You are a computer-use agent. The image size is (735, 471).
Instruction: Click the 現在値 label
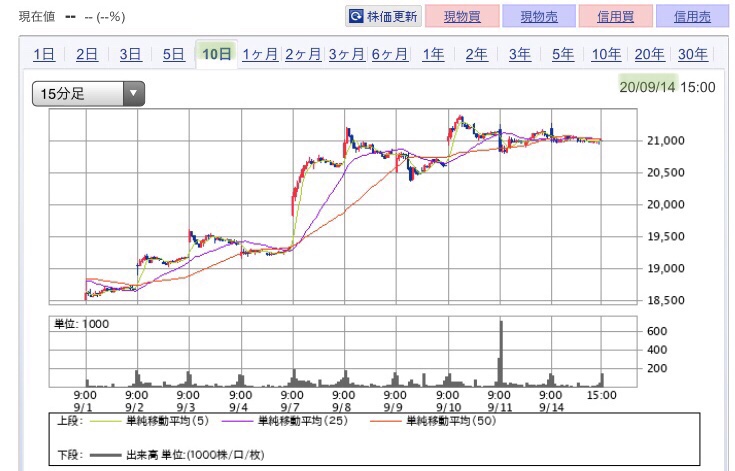click(x=37, y=17)
